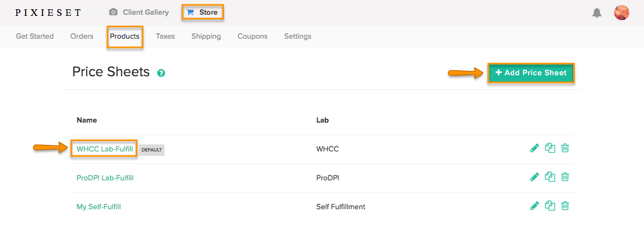Viewport: 644px width, 243px height.
Task: Duplicate the WHCC Lab-Fulfill price sheet
Action: click(x=550, y=148)
